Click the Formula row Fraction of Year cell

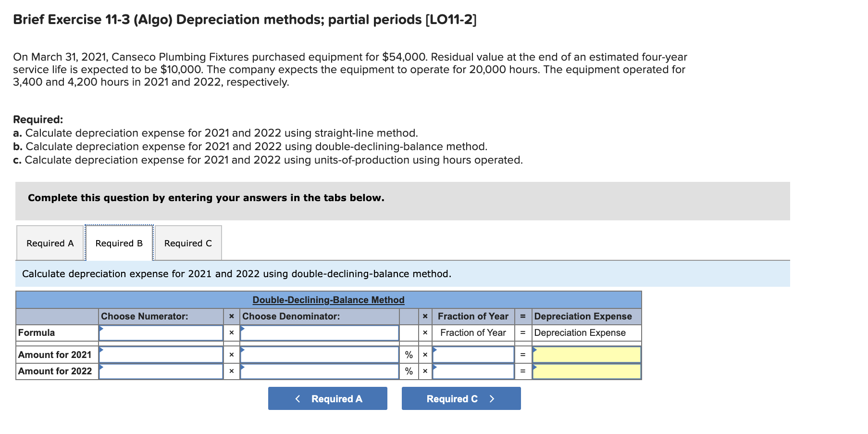click(x=473, y=332)
